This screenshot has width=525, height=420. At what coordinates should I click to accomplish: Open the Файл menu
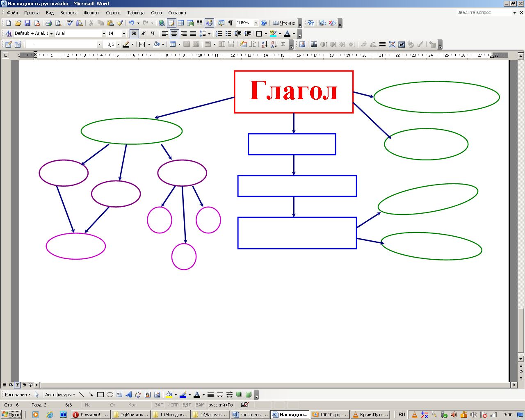12,13
